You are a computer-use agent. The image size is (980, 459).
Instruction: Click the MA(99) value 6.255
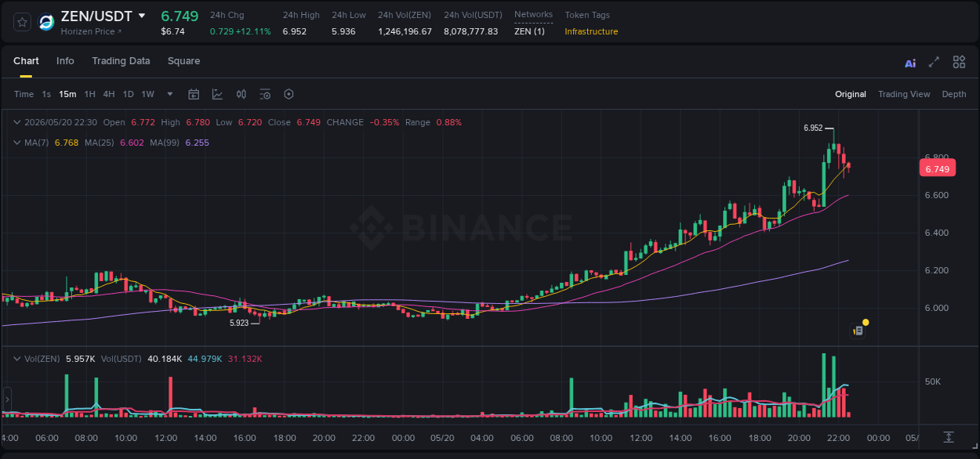pos(198,143)
